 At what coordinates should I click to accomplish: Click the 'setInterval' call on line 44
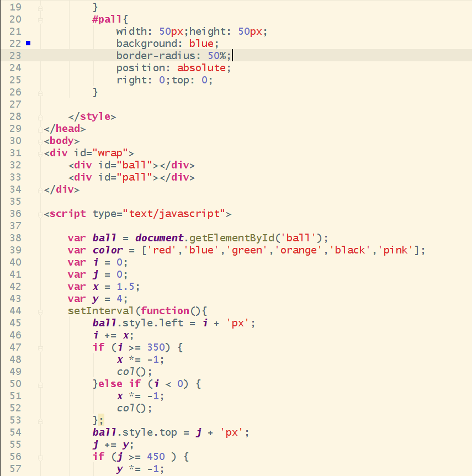click(101, 311)
